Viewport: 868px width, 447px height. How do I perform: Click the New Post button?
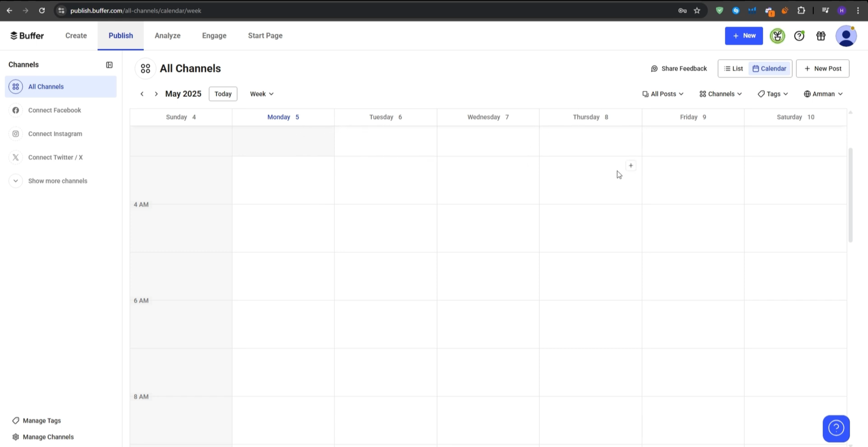(x=822, y=69)
